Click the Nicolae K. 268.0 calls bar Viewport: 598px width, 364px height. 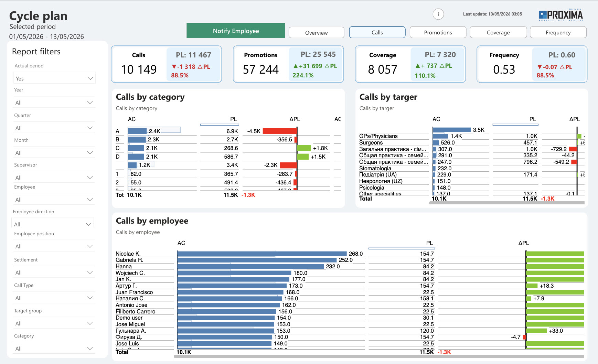(x=262, y=254)
